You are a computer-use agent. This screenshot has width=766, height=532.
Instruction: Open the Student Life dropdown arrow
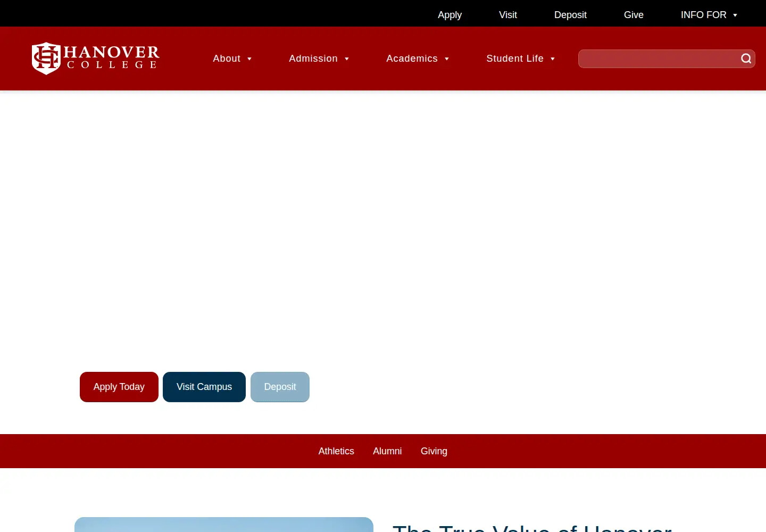(x=553, y=59)
